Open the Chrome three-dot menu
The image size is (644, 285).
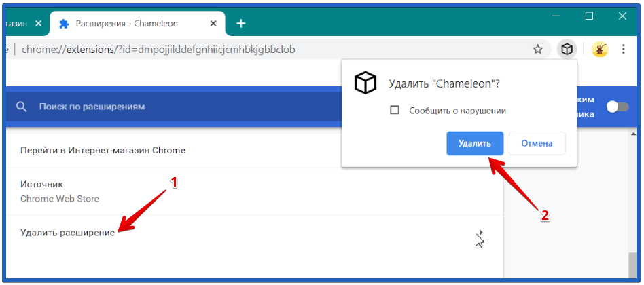click(x=623, y=50)
